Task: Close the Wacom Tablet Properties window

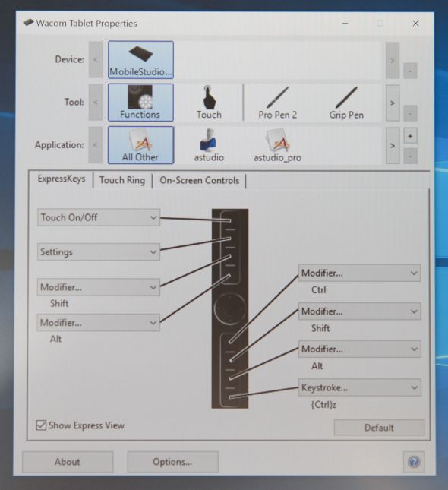Action: [415, 23]
